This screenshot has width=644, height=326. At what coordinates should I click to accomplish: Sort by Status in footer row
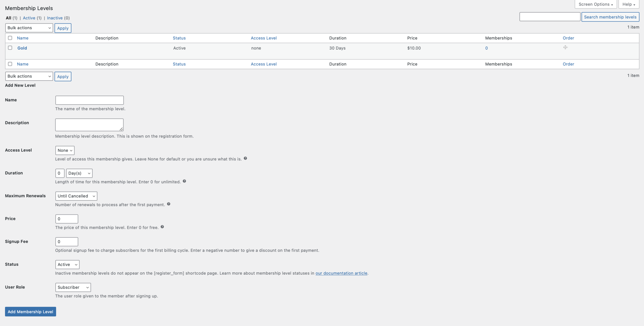click(179, 64)
